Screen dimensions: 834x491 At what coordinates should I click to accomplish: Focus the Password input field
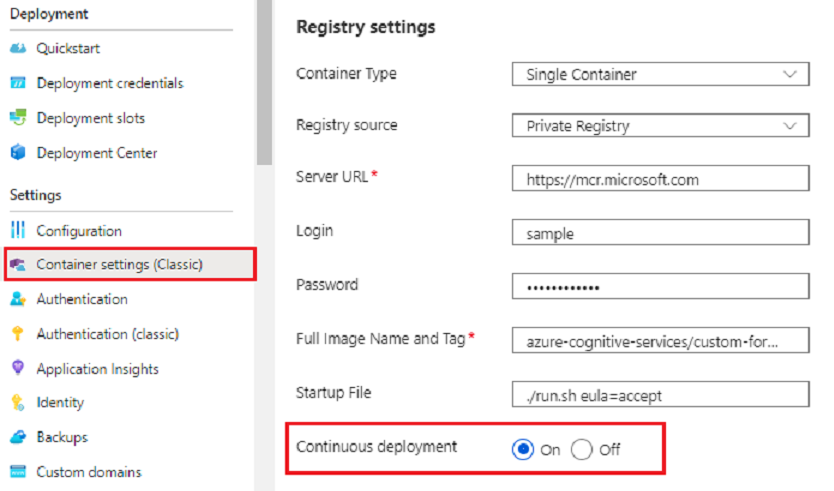660,287
